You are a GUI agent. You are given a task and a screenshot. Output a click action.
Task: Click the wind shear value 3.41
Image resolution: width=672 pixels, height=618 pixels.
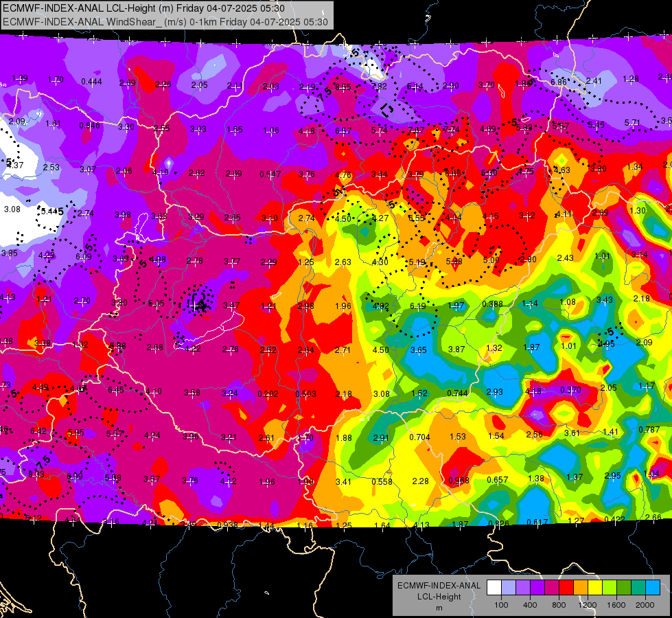pos(343,482)
